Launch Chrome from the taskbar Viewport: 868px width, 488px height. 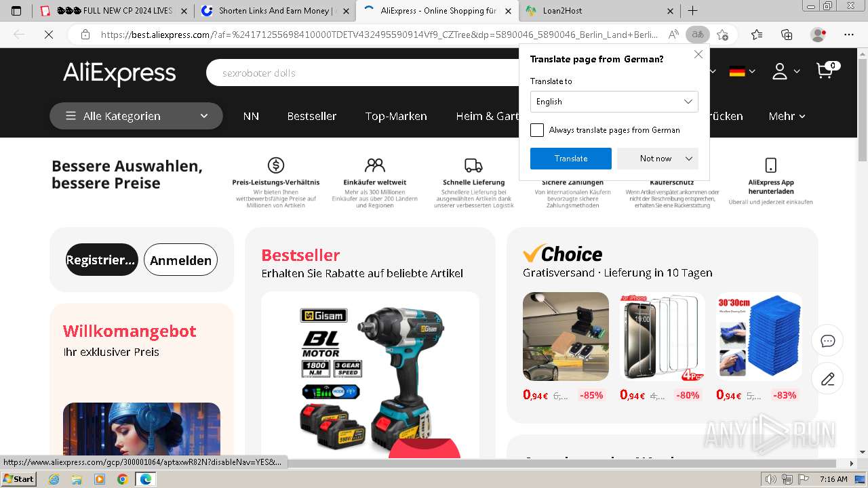click(x=122, y=479)
